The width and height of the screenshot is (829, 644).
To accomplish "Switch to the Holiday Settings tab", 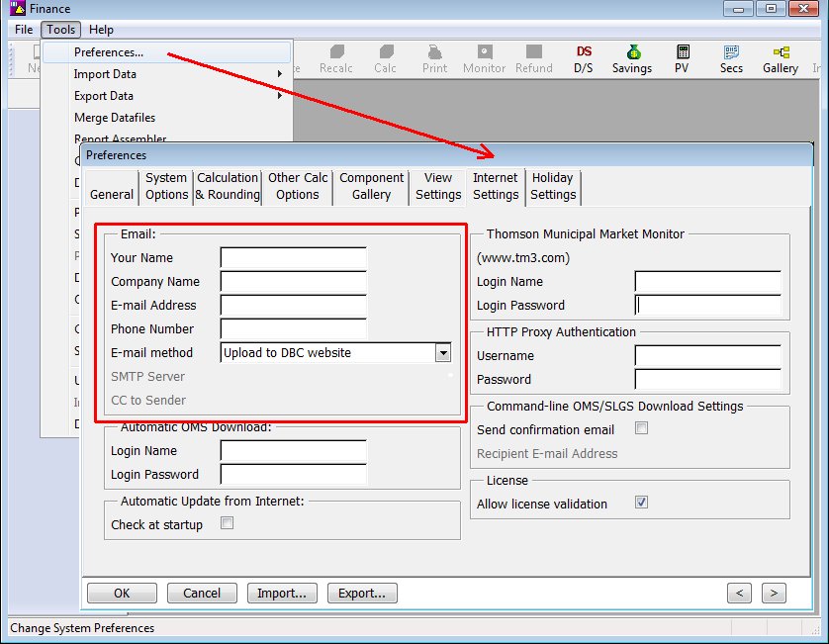I will click(552, 186).
